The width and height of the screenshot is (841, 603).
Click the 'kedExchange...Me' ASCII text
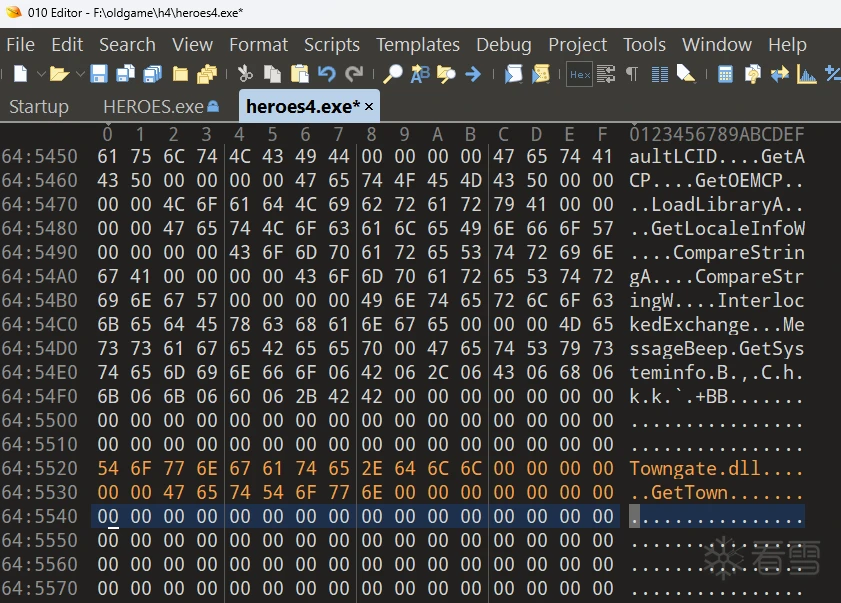717,325
